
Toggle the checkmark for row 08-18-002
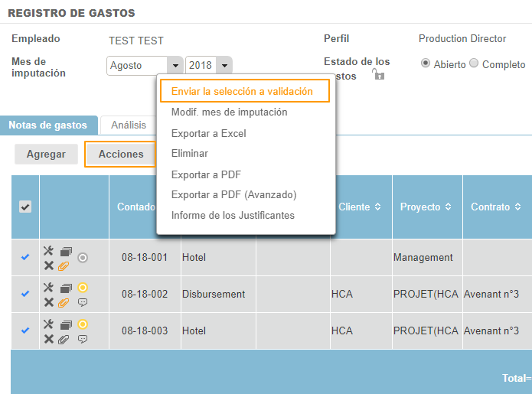(25, 294)
